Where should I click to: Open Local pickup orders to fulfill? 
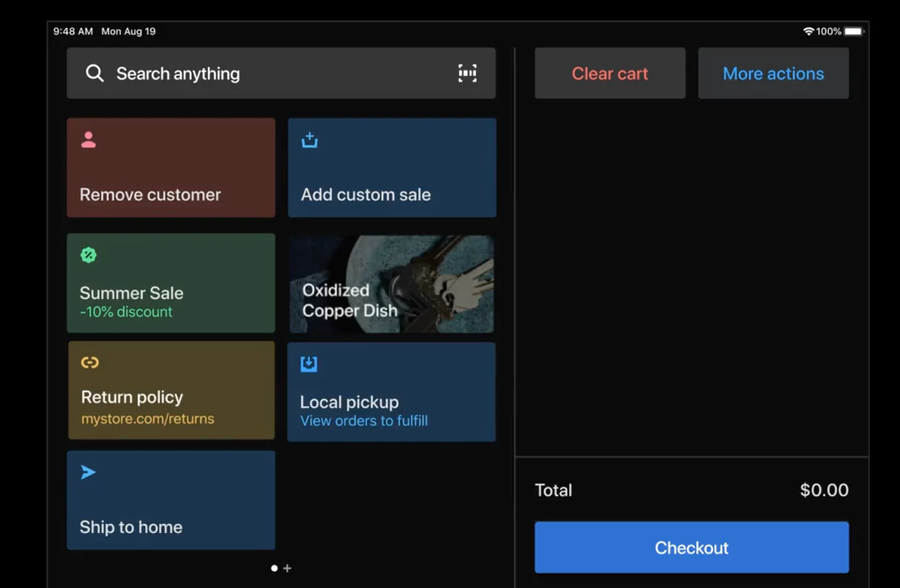[x=364, y=421]
